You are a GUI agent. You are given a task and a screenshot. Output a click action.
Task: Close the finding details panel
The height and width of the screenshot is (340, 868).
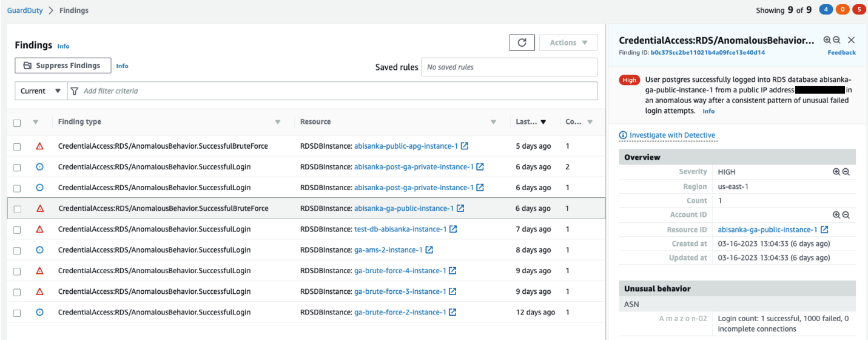[x=851, y=40]
